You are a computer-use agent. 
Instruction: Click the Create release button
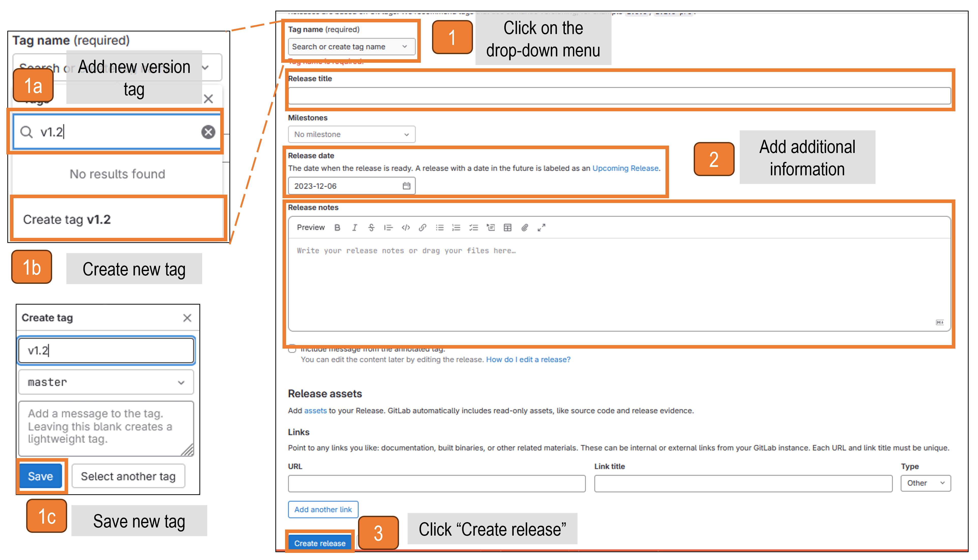[x=320, y=543]
